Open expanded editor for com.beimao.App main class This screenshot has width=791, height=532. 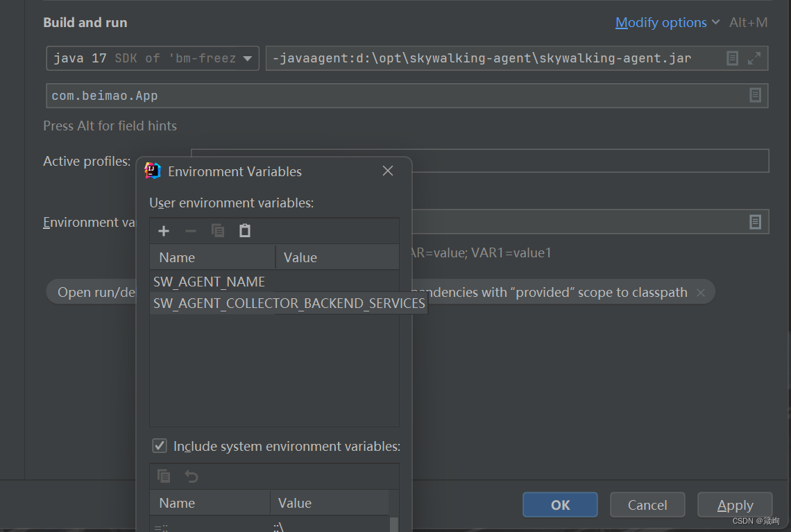[x=755, y=95]
